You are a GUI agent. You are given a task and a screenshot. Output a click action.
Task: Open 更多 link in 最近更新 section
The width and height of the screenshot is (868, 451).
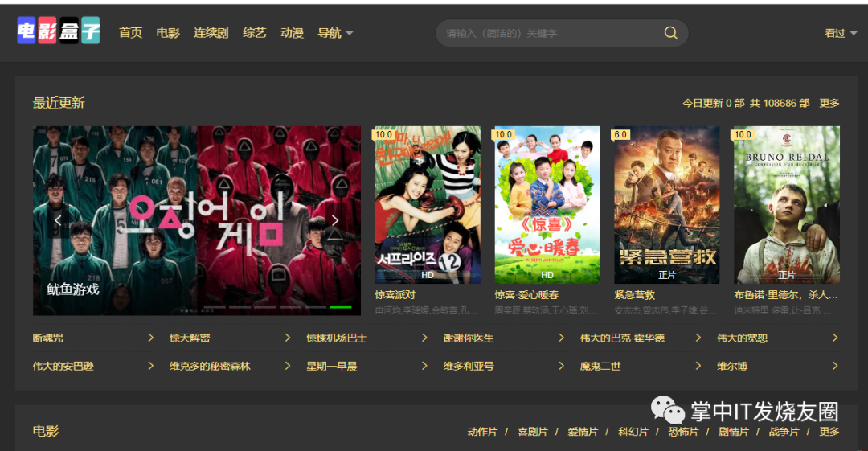pos(829,103)
